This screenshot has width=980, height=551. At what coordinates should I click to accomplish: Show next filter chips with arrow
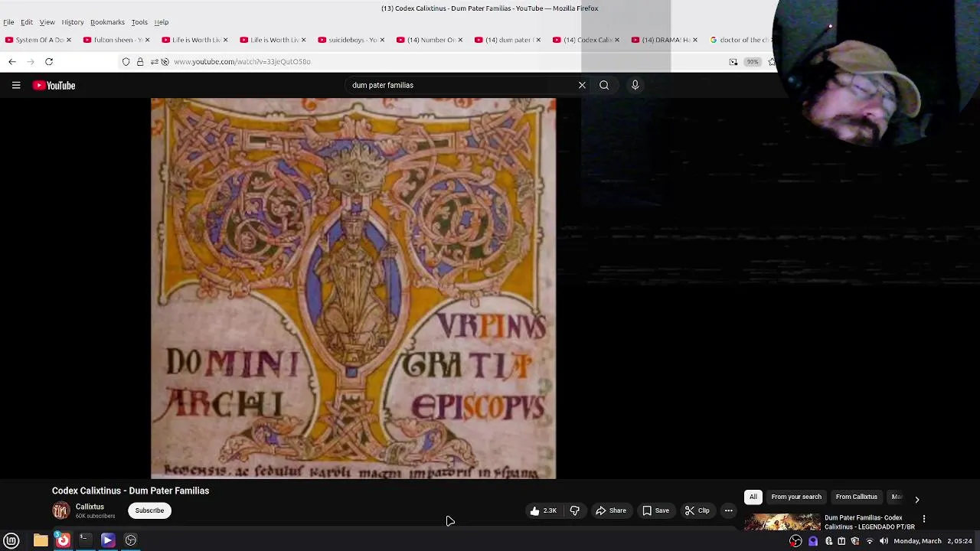click(x=916, y=499)
